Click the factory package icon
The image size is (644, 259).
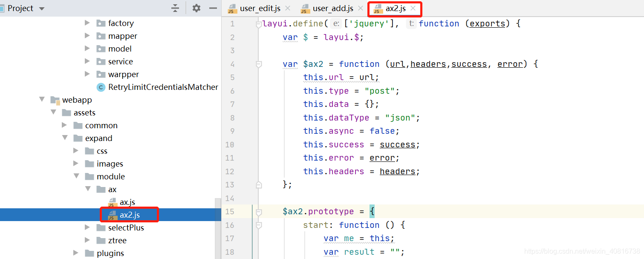[x=101, y=23]
